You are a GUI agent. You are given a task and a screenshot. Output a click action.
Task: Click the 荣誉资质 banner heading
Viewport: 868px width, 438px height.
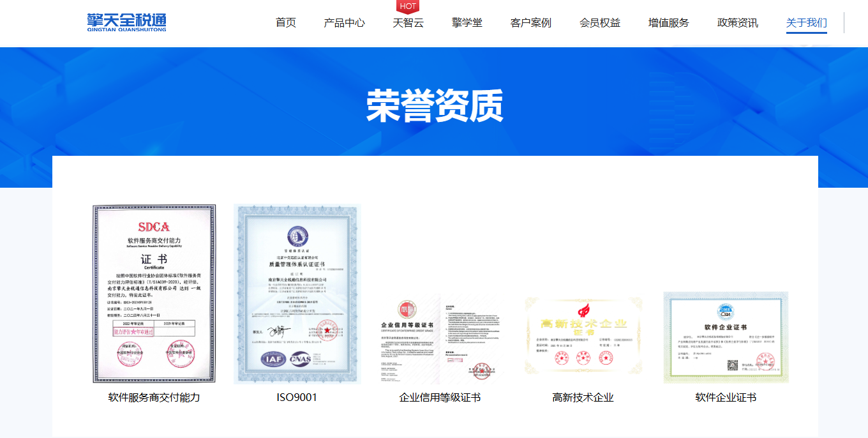(435, 105)
